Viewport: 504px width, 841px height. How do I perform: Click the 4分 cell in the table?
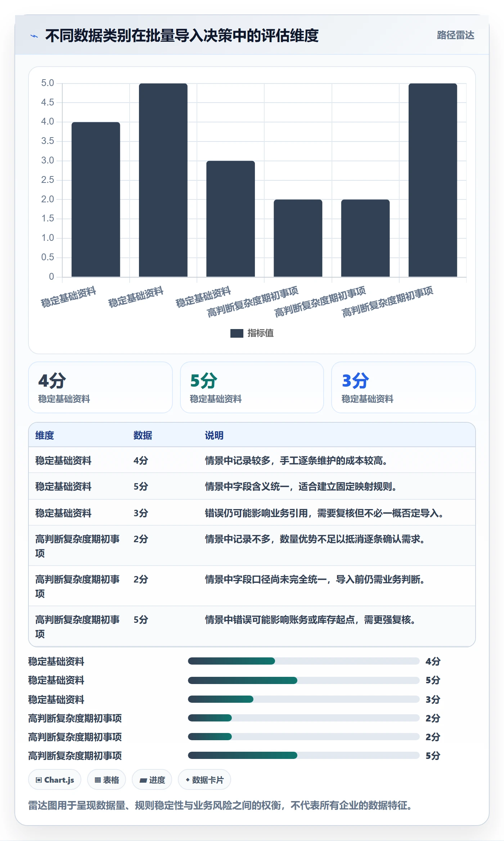[x=141, y=460]
